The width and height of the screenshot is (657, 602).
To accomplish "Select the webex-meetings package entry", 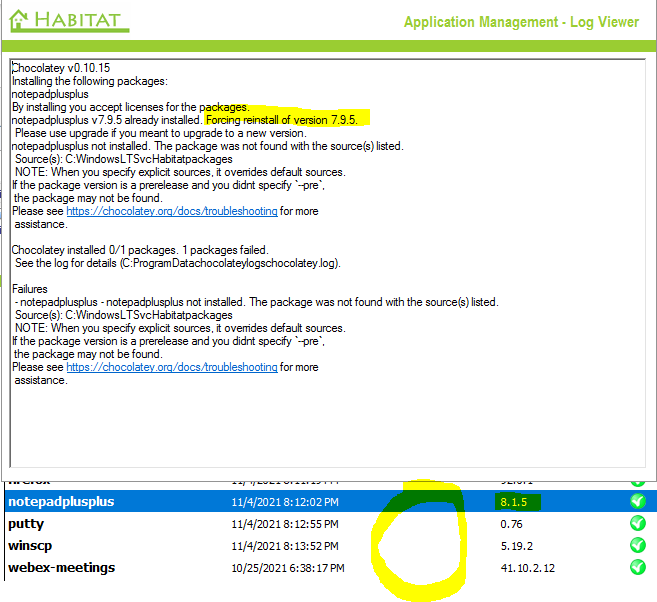I will point(61,567).
